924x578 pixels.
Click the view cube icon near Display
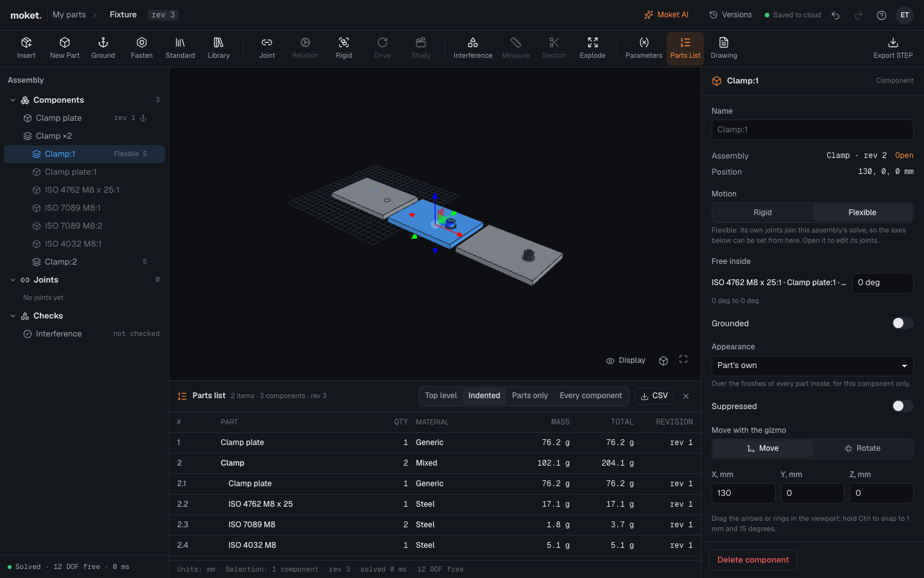click(x=663, y=360)
